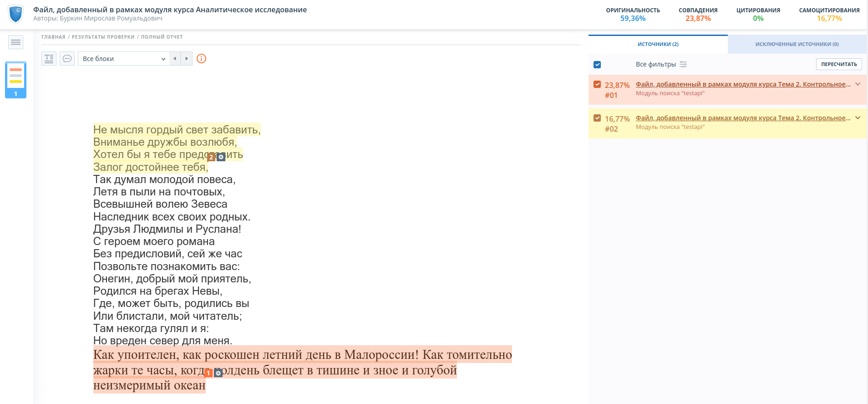
Task: Open source #02 file link
Action: 743,118
